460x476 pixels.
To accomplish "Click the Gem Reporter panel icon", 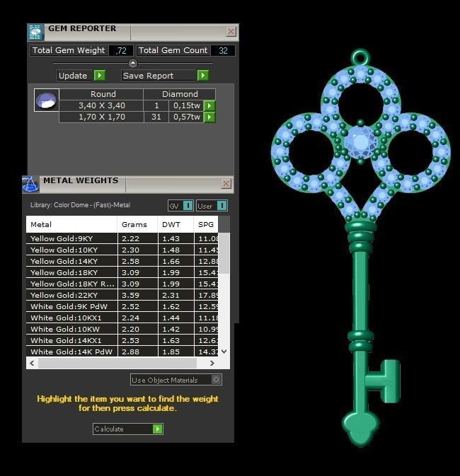I will (x=35, y=32).
